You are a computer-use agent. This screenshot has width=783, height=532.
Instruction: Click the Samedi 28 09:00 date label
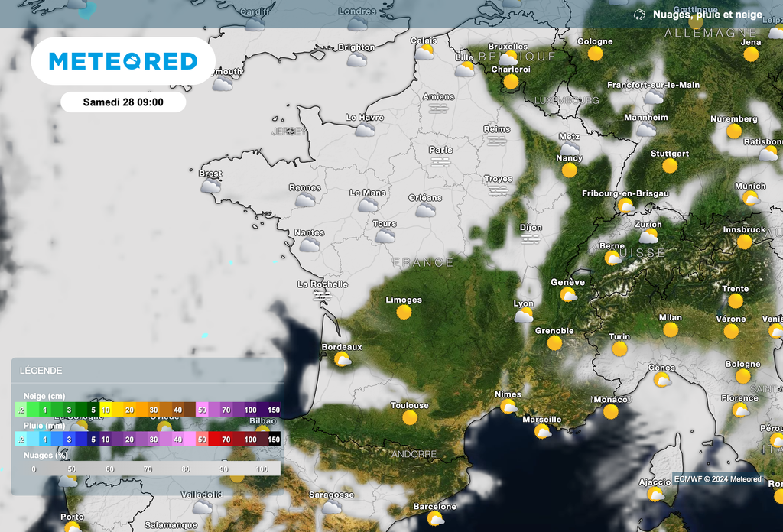(123, 102)
